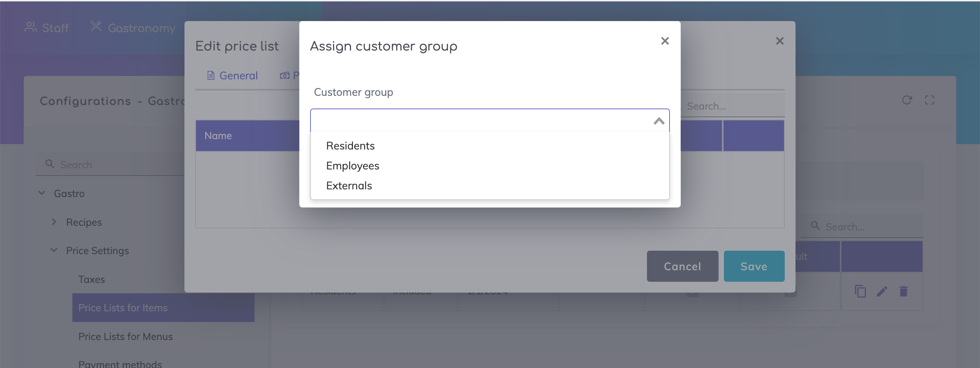Open Price Lists for Menus in the sidebar
This screenshot has height=368, width=980.
[126, 337]
